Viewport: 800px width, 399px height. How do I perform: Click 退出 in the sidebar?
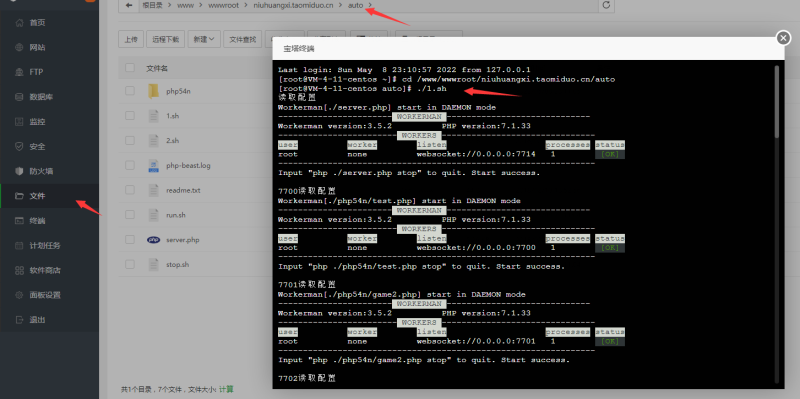[37, 320]
